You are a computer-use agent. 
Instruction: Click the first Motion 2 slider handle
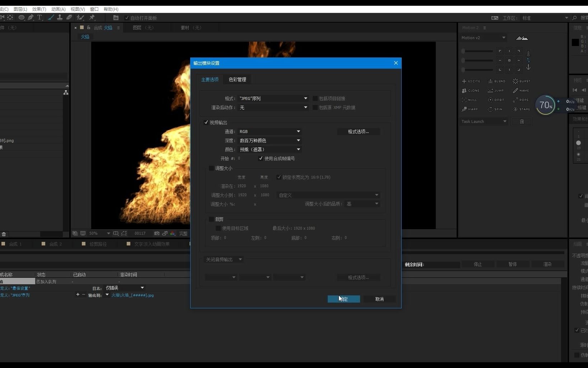(463, 51)
